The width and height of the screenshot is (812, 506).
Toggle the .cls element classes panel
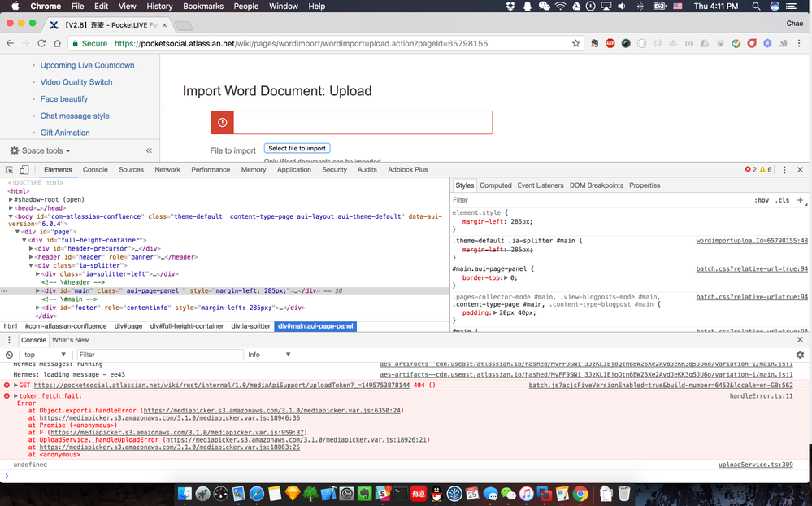click(x=783, y=200)
